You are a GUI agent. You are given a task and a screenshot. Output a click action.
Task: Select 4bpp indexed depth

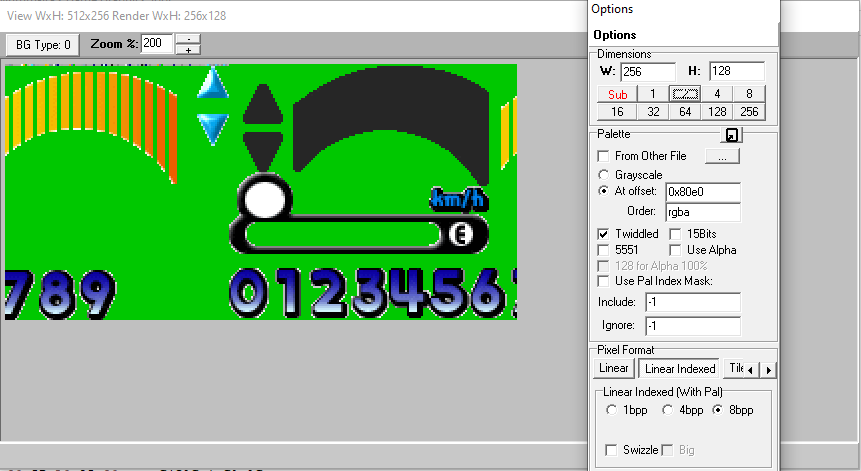667,410
